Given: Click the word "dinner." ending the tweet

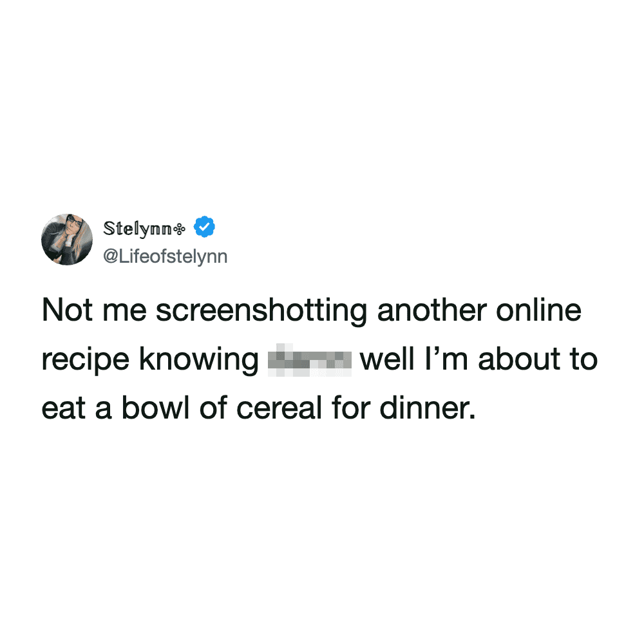Looking at the screenshot, I should (x=427, y=409).
